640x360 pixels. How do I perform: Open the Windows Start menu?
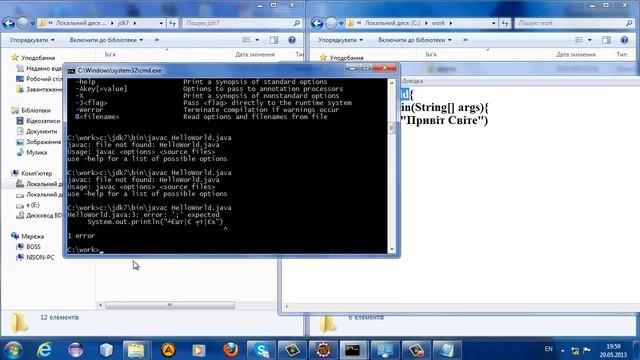(x=13, y=350)
